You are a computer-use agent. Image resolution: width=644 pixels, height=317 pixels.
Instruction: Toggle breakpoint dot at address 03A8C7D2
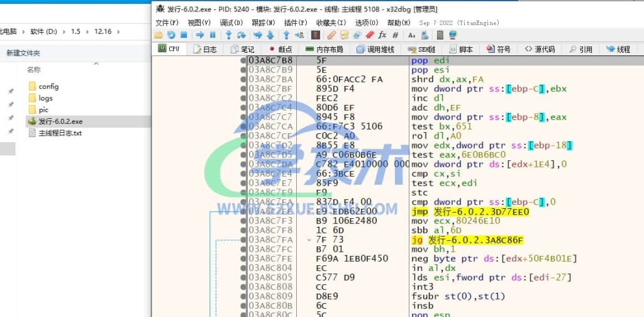[x=243, y=146]
